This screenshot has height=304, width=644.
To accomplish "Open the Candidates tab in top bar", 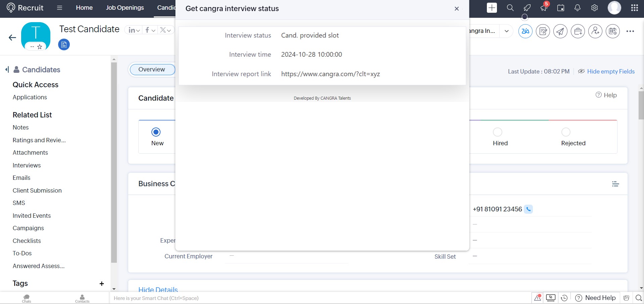I will coord(166,8).
